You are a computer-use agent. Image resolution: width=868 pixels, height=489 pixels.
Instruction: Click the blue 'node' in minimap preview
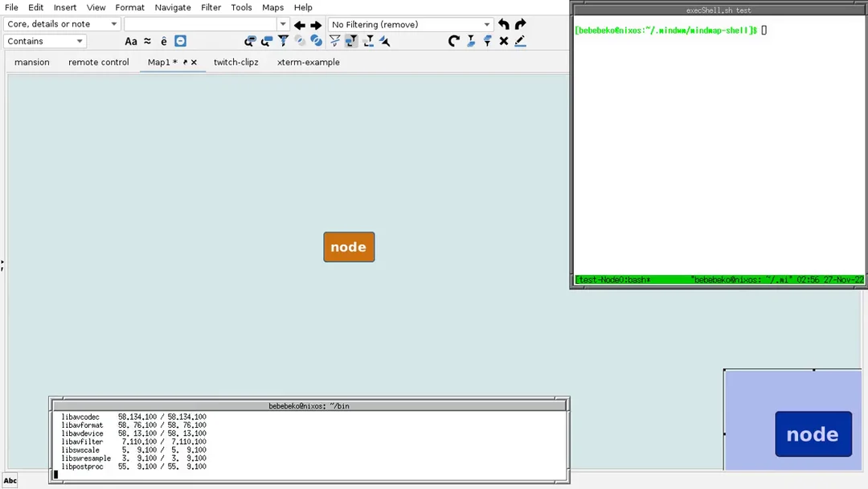point(813,434)
